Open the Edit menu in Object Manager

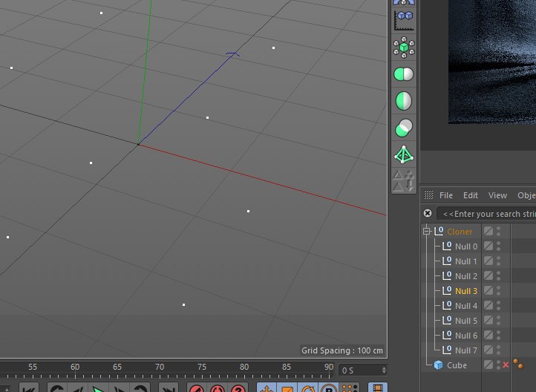(471, 195)
